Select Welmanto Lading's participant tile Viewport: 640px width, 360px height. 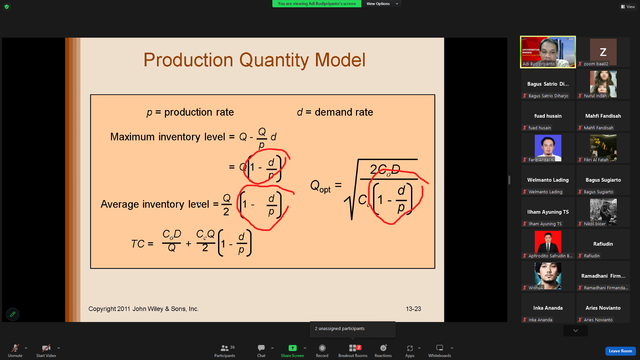548,180
